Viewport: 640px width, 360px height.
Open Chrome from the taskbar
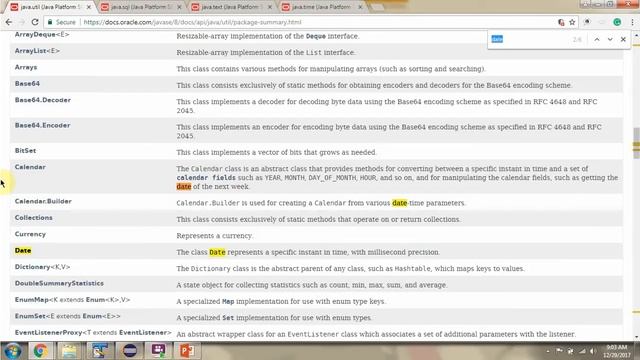(40, 351)
